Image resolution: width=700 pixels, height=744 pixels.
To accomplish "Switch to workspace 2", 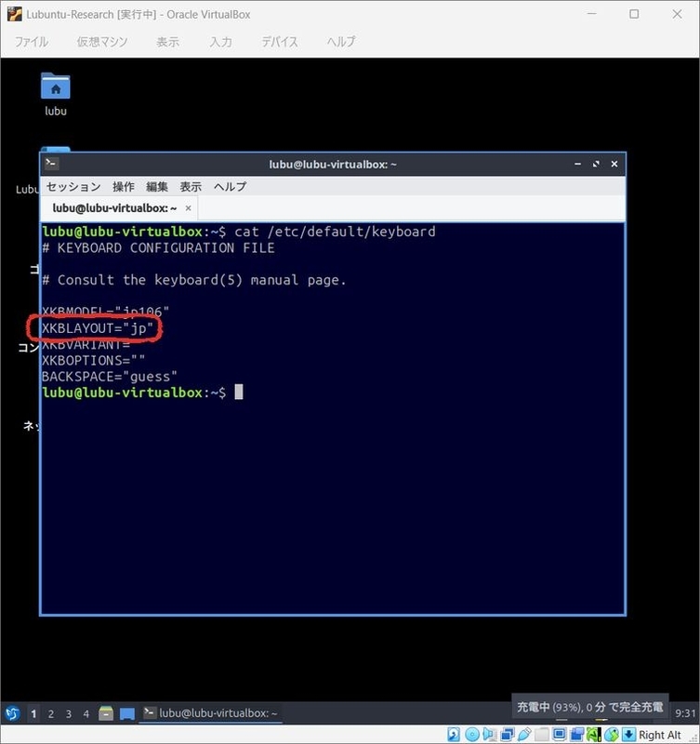I will pyautogui.click(x=51, y=713).
